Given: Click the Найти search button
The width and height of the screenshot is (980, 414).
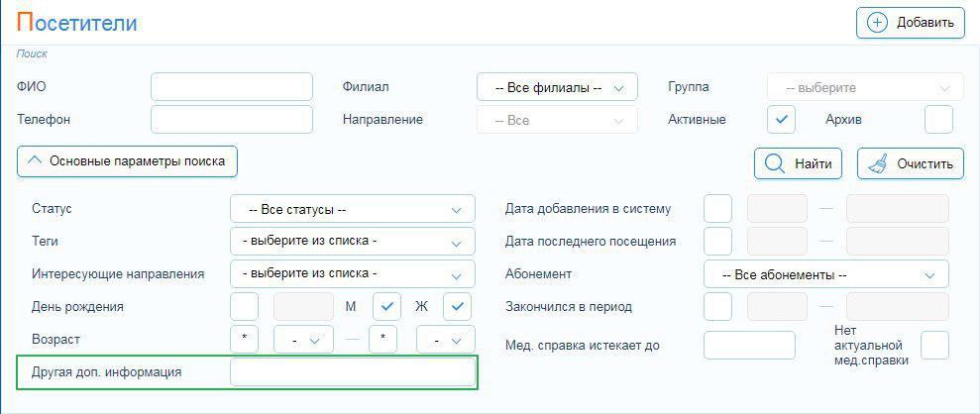Looking at the screenshot, I should [x=798, y=164].
